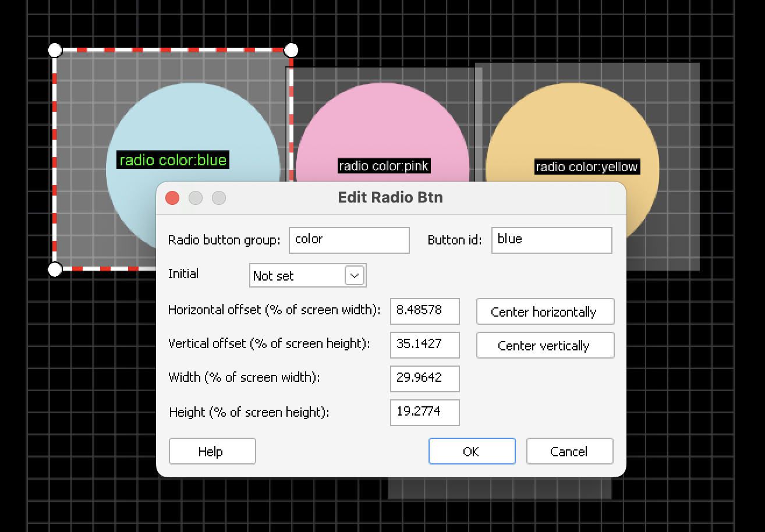The width and height of the screenshot is (765, 532).
Task: Cancel the Edit Radio Btn dialog
Action: [569, 451]
